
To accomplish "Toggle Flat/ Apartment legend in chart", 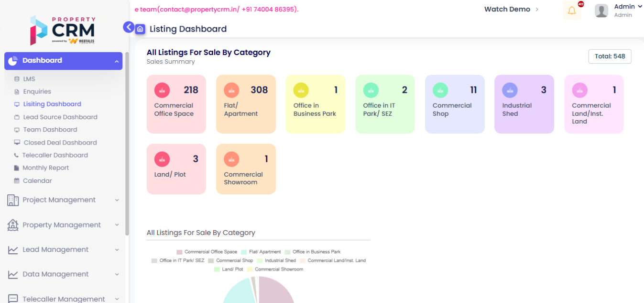I will (261, 252).
